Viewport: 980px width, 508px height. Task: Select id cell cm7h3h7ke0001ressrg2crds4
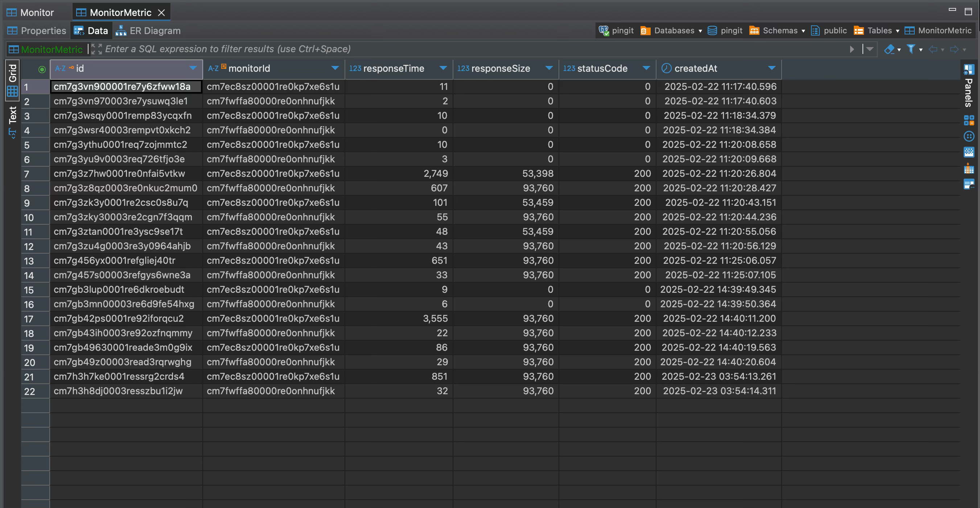click(x=126, y=377)
